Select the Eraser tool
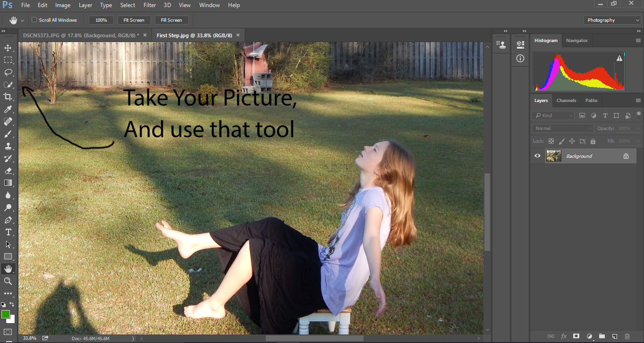 point(8,171)
